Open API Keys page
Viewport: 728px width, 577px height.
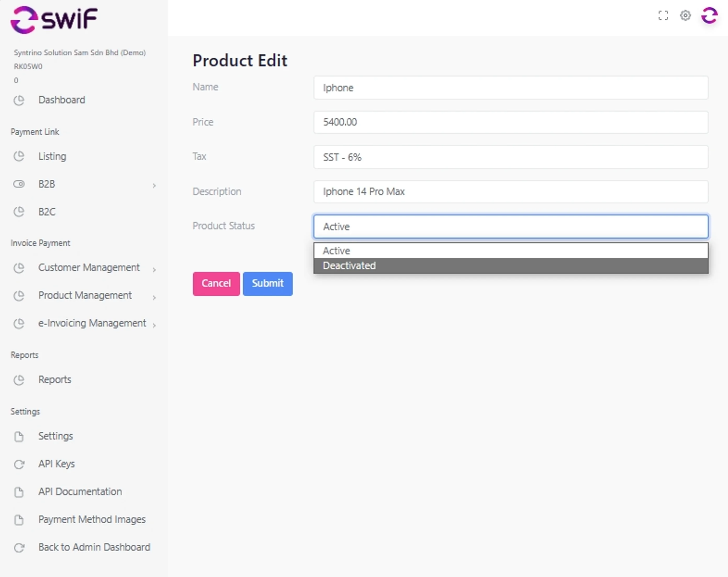pos(56,464)
